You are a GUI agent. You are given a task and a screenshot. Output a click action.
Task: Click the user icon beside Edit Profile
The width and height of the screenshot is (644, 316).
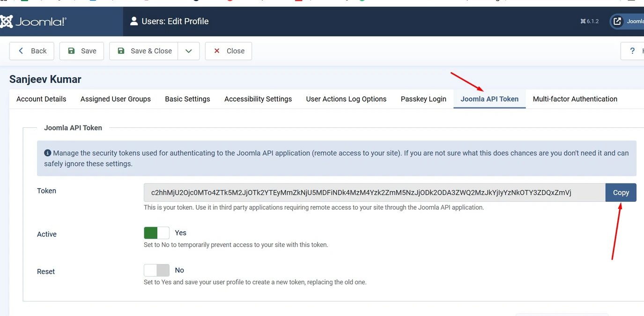pyautogui.click(x=134, y=21)
